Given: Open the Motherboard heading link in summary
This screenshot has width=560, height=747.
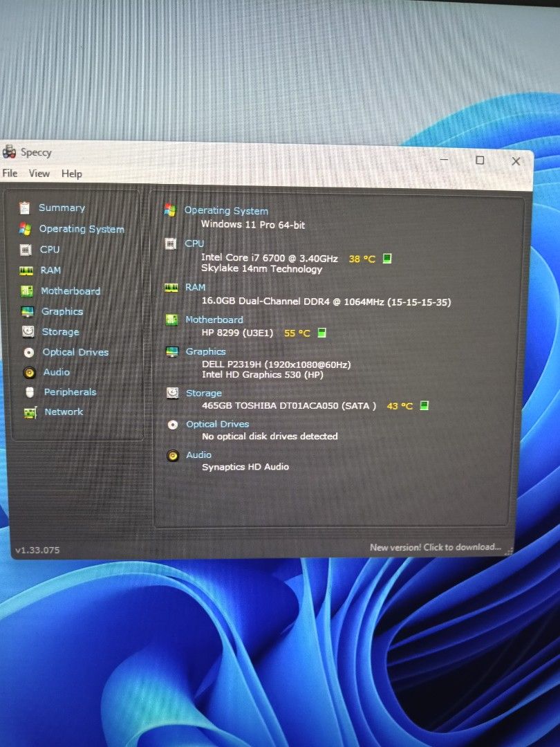Looking at the screenshot, I should (x=214, y=320).
